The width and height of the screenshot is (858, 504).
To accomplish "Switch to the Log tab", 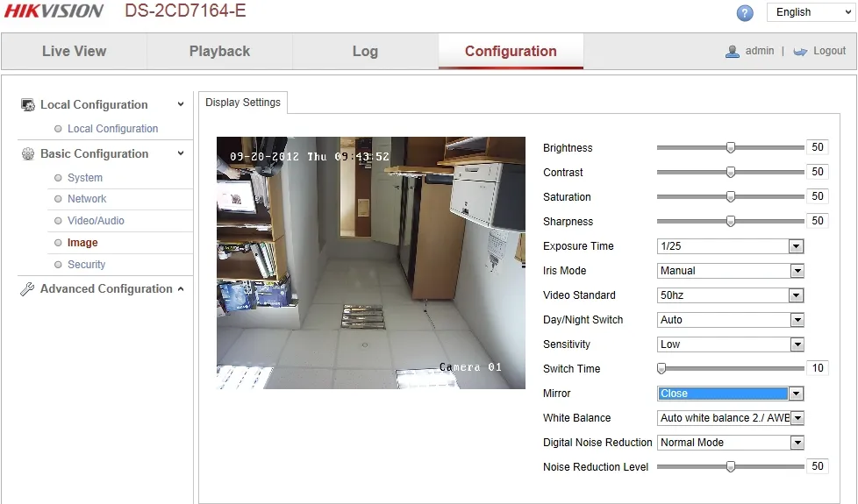I will [x=365, y=52].
